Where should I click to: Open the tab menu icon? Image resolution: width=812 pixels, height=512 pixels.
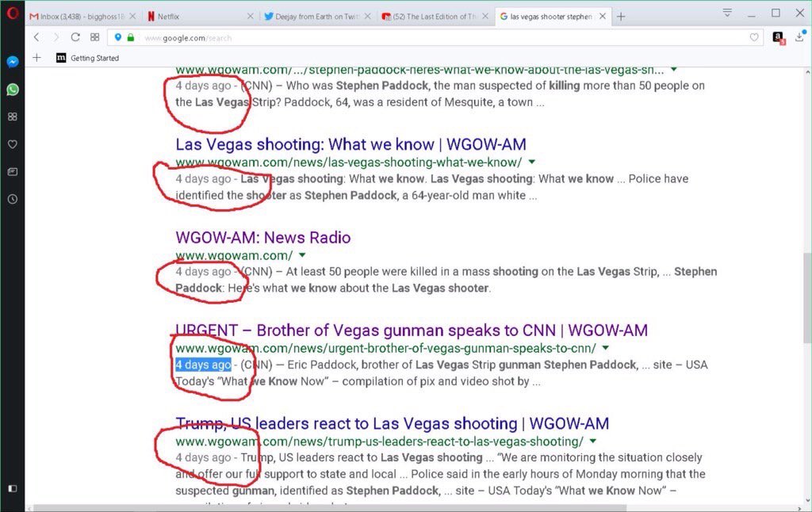727,13
